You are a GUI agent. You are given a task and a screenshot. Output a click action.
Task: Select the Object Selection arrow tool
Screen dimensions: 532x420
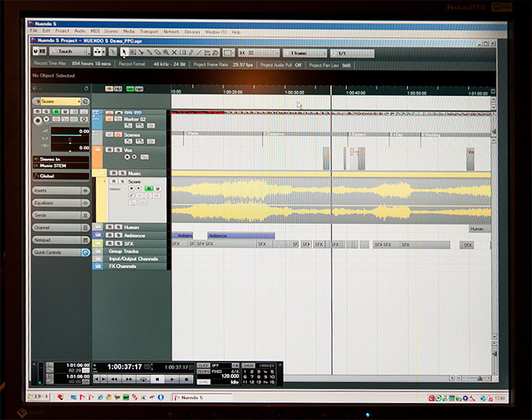[124, 52]
